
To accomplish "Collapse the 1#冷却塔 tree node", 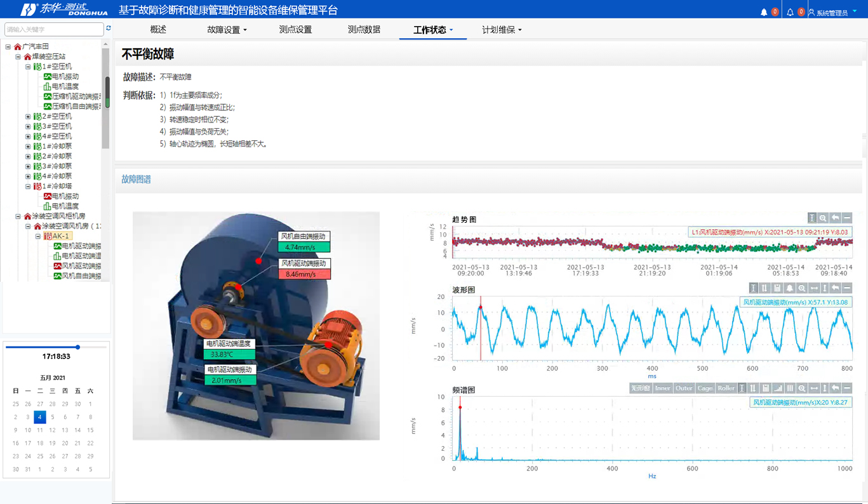I will pyautogui.click(x=28, y=187).
